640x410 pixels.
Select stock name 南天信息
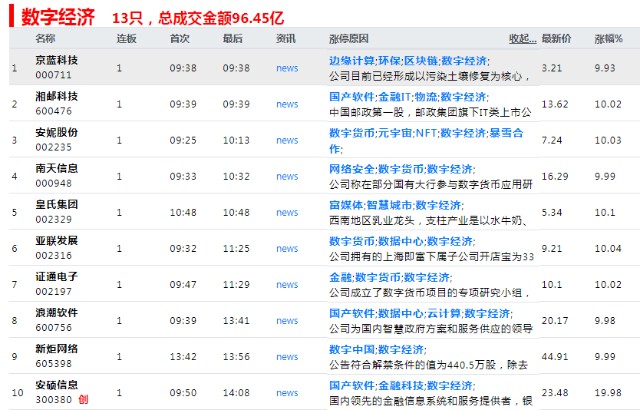tap(57, 168)
